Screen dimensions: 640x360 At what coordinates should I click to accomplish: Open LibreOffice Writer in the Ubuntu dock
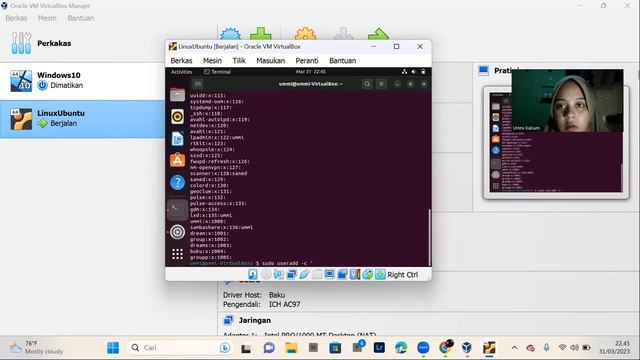pyautogui.click(x=177, y=139)
